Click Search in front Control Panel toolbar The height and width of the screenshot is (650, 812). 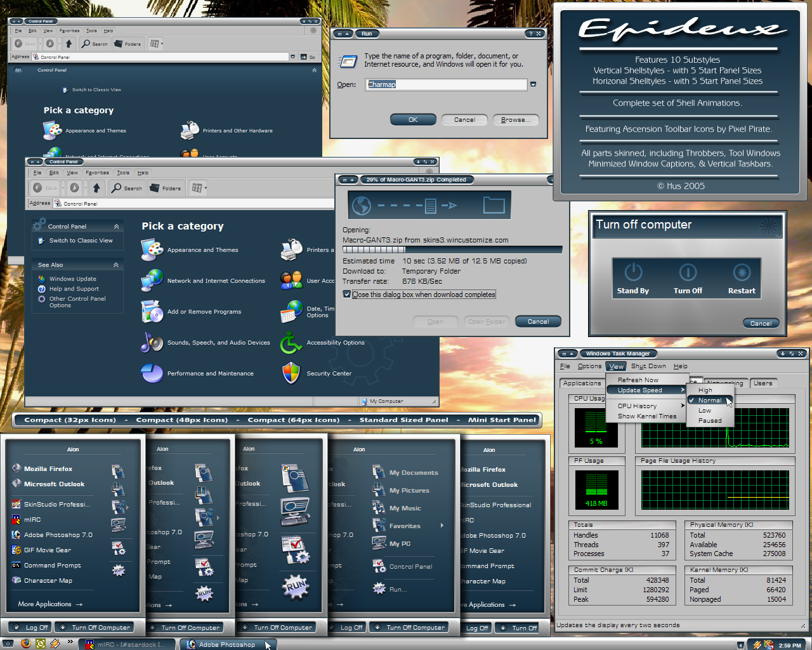pyautogui.click(x=127, y=188)
